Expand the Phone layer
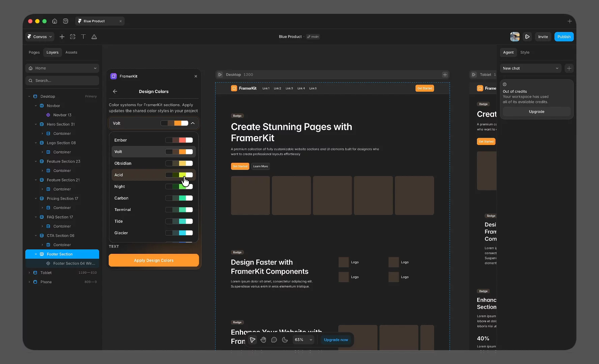Viewport: 599px width, 364px height. tap(29, 282)
